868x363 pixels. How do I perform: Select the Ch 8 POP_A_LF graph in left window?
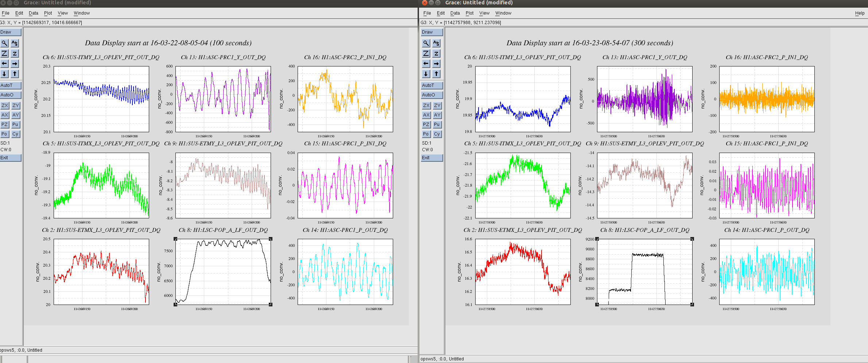click(x=223, y=272)
